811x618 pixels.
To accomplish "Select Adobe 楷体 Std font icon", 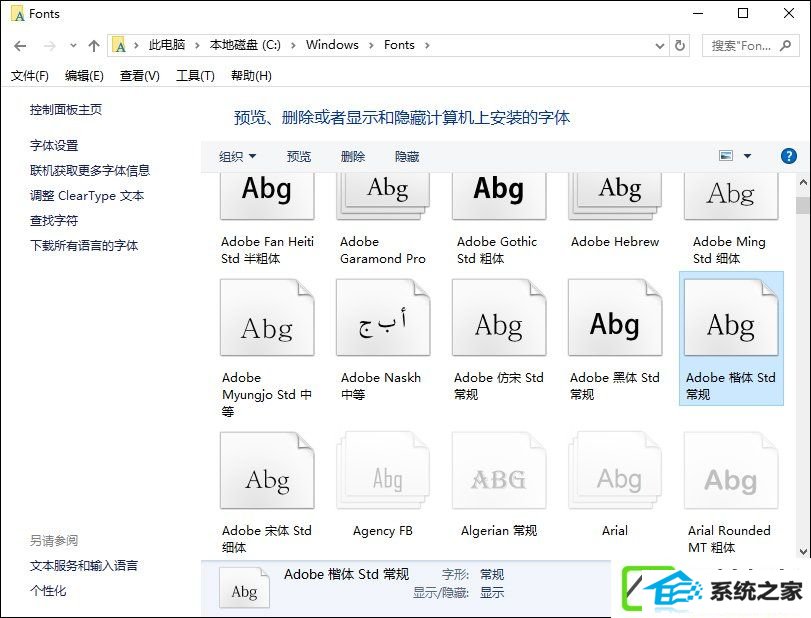I will click(x=731, y=318).
